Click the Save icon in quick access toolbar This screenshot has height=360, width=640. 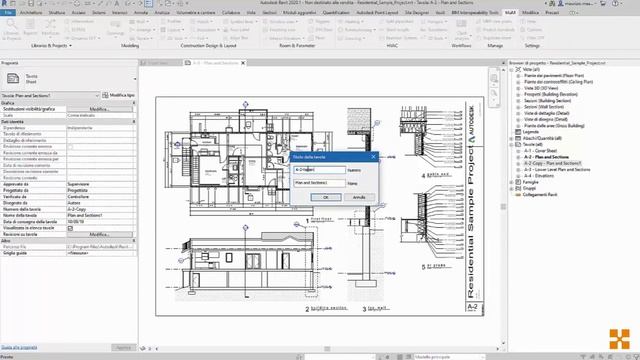31,3
